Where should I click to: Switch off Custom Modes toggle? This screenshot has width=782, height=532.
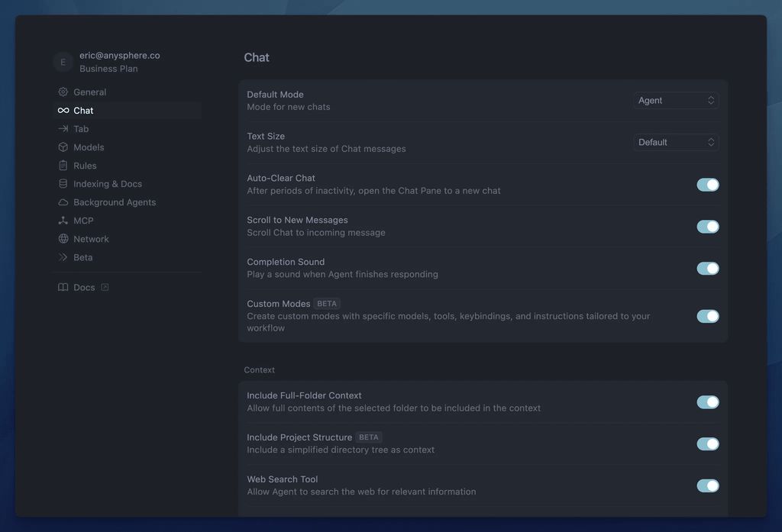(707, 316)
